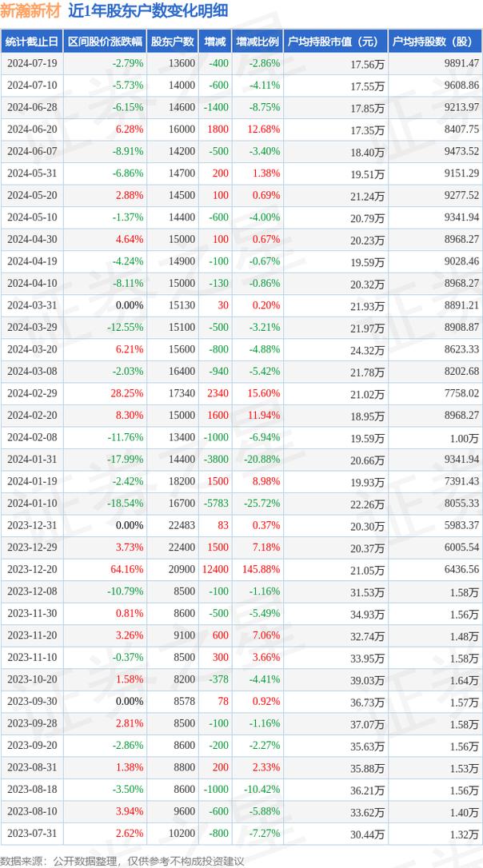Screen dimensions: 483x868
Task: Select the 2023-07-31 date in last row
Action: 30,834
